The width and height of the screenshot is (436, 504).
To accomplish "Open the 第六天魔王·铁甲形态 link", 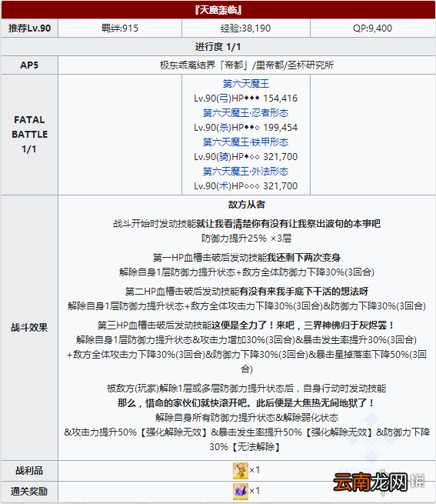I will pyautogui.click(x=246, y=142).
